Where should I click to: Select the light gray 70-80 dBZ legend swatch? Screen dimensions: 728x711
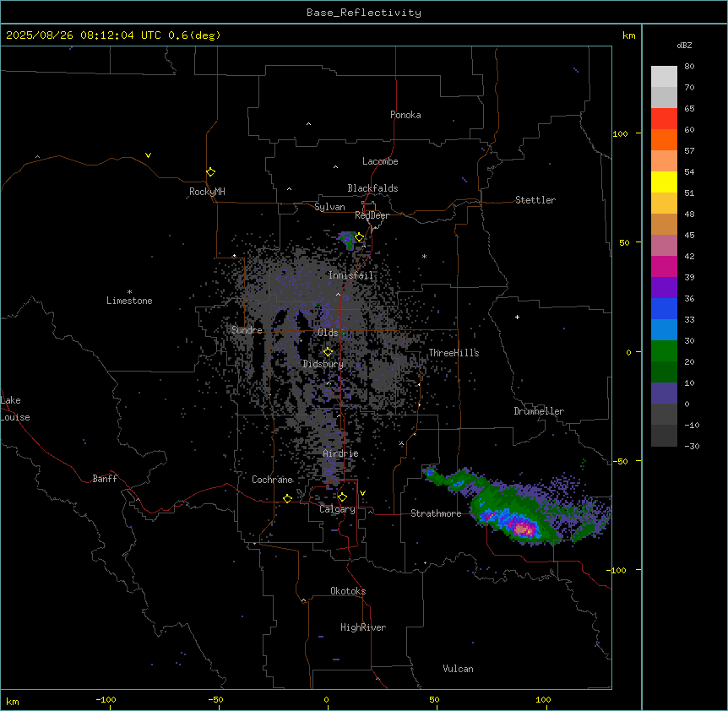coord(664,76)
